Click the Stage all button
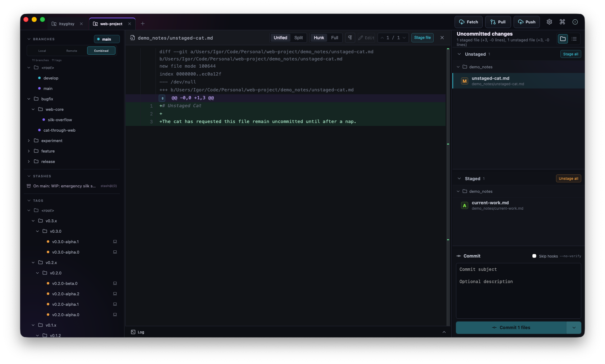This screenshot has height=364, width=605. [570, 54]
